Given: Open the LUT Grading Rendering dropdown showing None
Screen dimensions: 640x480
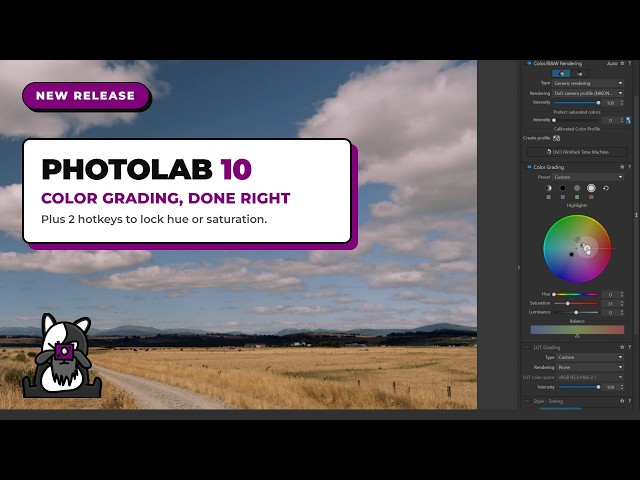Looking at the screenshot, I should tap(590, 367).
